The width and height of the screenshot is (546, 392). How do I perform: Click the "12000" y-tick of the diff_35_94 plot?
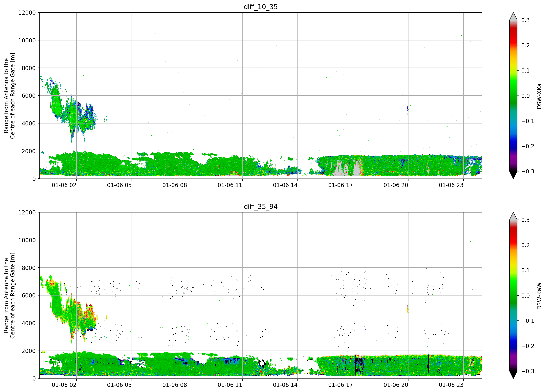pos(27,213)
